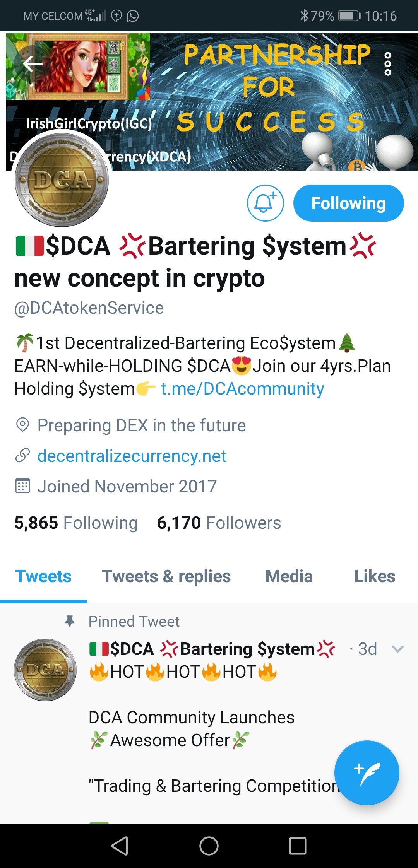Open the pinned tweet author's avatar
Image resolution: width=418 pixels, height=868 pixels.
pos(45,670)
